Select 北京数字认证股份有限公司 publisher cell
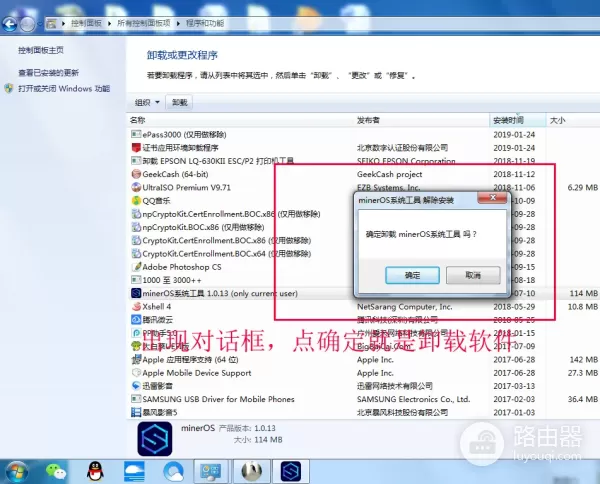 point(402,148)
